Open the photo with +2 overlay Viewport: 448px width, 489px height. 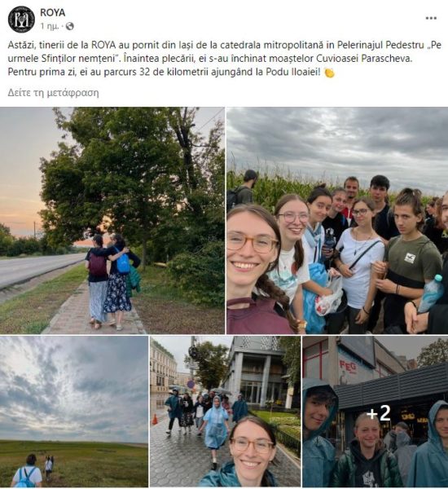pyautogui.click(x=376, y=412)
